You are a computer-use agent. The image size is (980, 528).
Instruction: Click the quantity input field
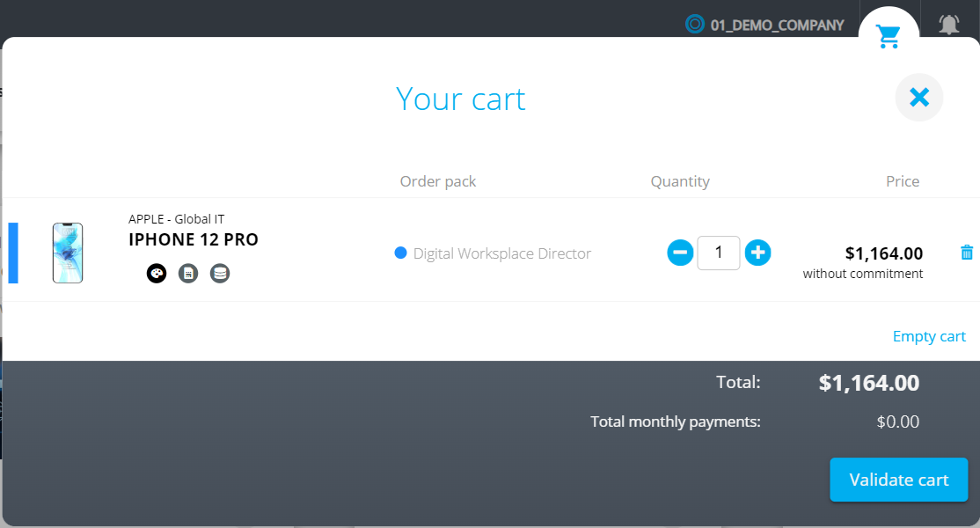click(719, 253)
